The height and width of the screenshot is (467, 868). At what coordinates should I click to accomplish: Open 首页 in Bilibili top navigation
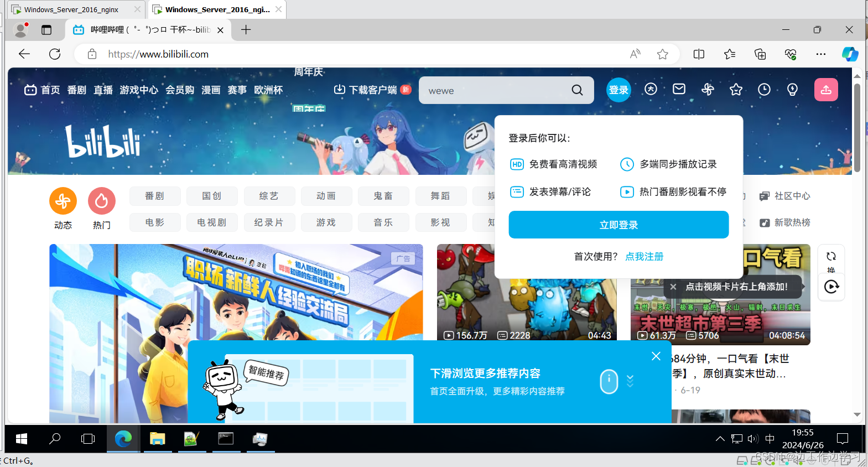pos(42,90)
